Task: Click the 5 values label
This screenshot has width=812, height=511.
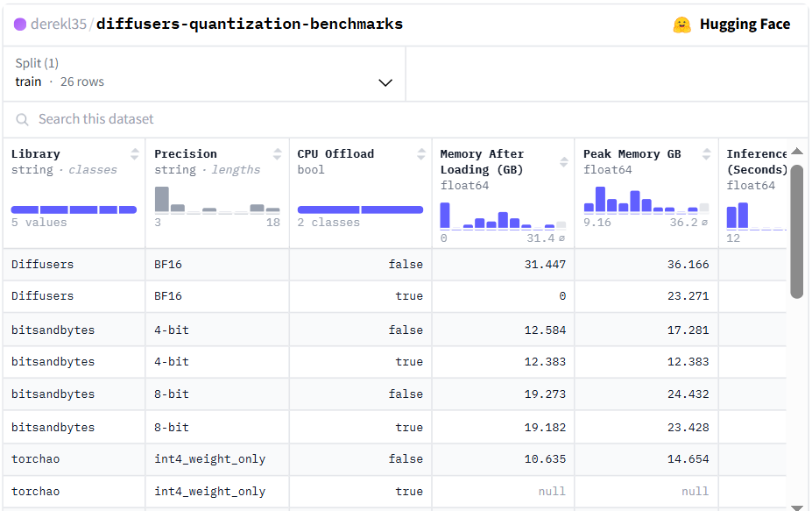Action: 39,223
